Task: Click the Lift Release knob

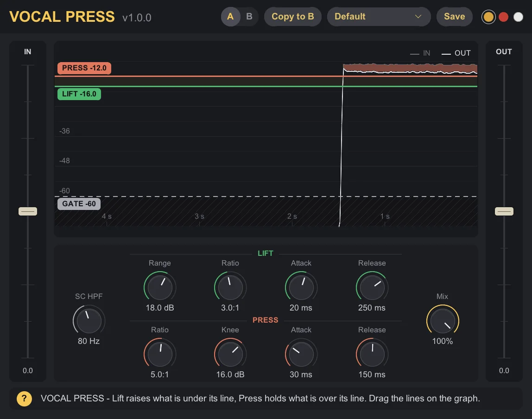Action: (x=372, y=287)
